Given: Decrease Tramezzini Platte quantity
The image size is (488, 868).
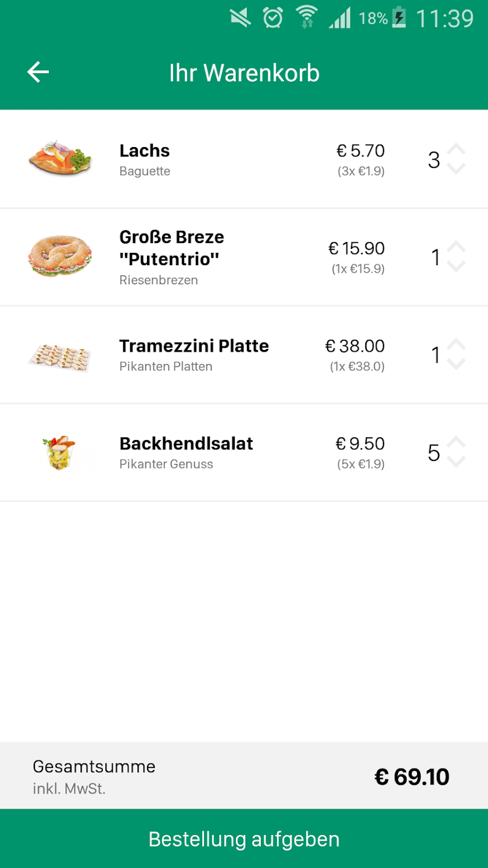Looking at the screenshot, I should click(457, 365).
